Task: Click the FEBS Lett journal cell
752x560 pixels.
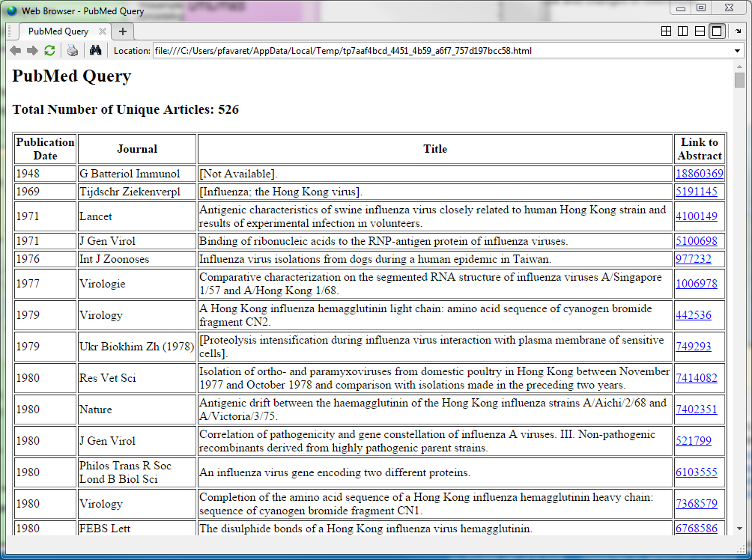Action: pyautogui.click(x=136, y=529)
